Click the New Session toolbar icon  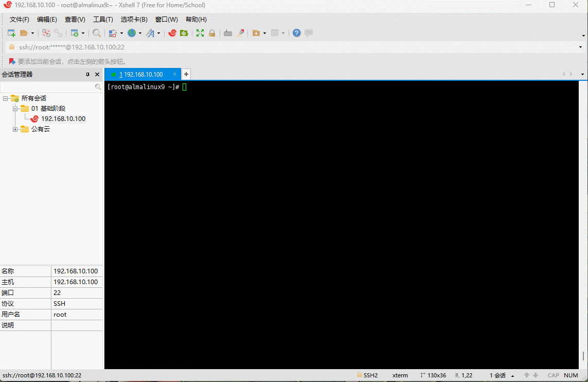click(11, 33)
